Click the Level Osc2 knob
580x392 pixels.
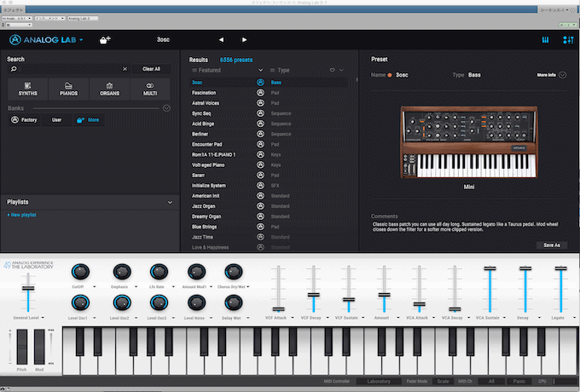click(122, 303)
